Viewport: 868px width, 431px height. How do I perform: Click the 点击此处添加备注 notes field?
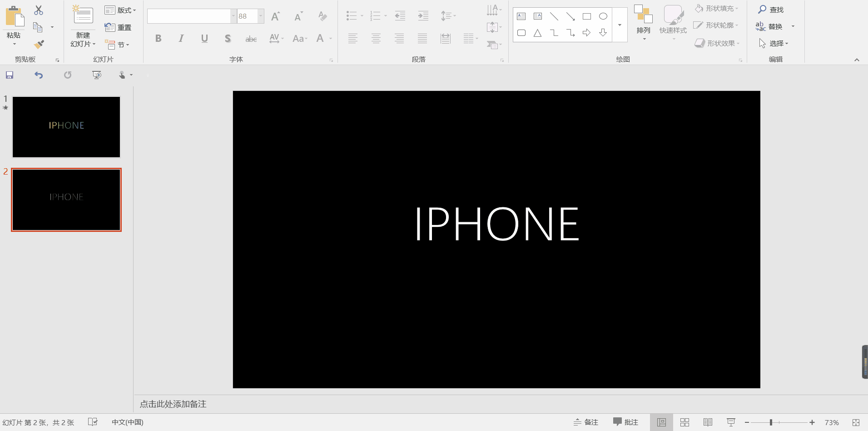pos(173,404)
